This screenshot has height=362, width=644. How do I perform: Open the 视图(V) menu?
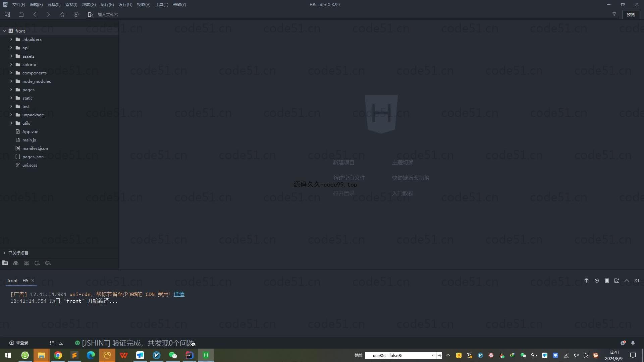click(144, 4)
